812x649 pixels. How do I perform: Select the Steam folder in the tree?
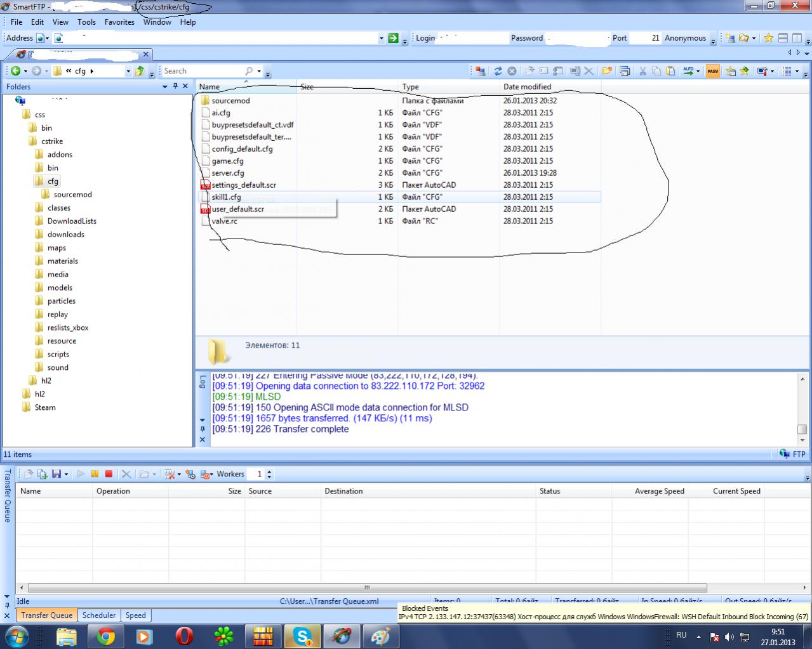[x=45, y=408]
